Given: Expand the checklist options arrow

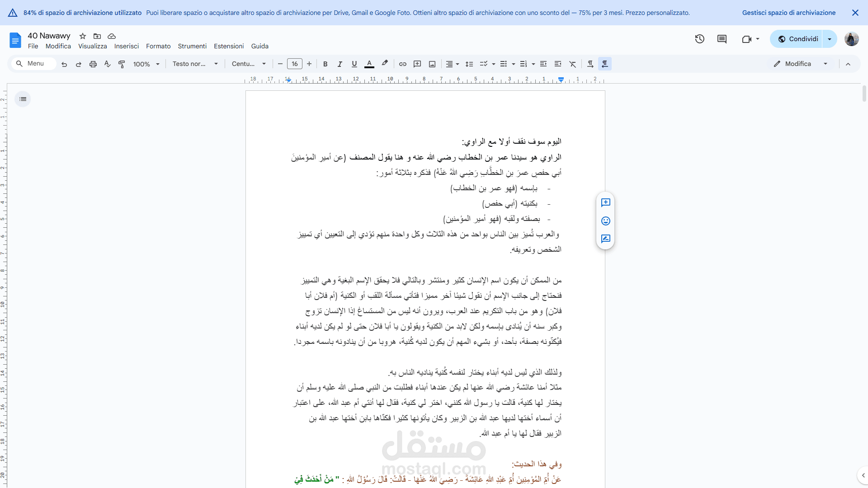Looking at the screenshot, I should click(x=494, y=64).
